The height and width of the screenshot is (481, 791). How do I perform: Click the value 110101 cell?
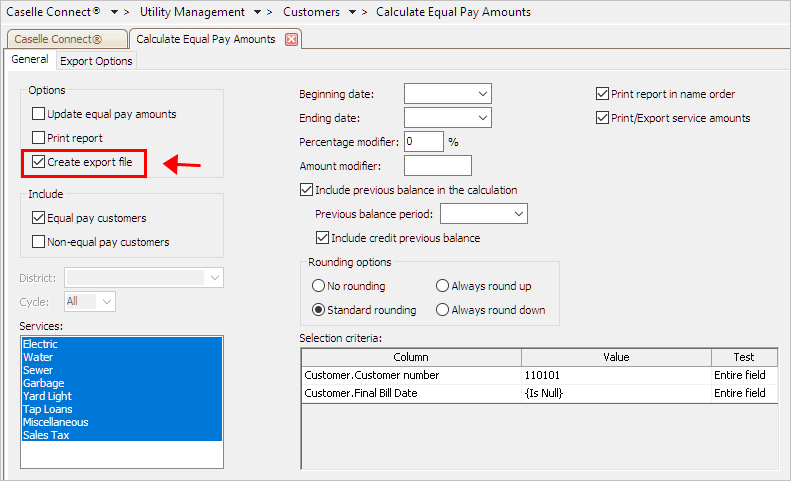click(616, 375)
